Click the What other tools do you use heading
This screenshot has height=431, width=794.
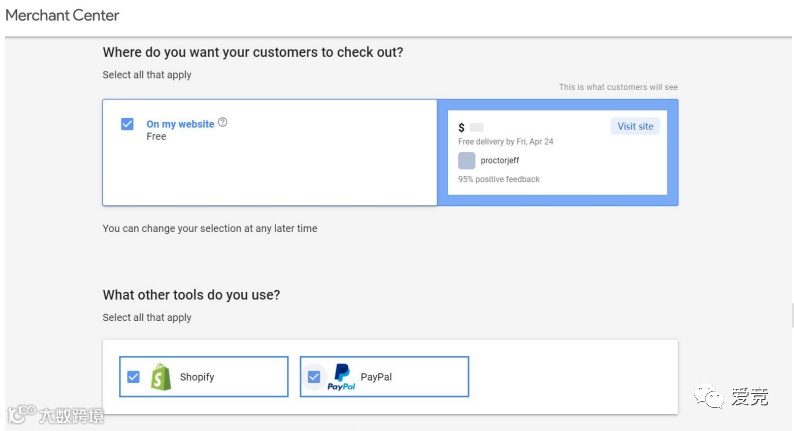(191, 295)
